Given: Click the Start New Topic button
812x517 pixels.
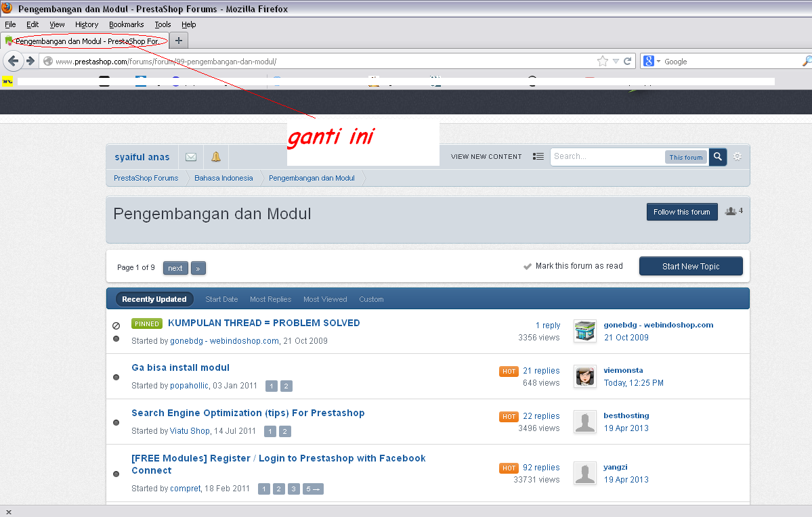Looking at the screenshot, I should coord(691,266).
